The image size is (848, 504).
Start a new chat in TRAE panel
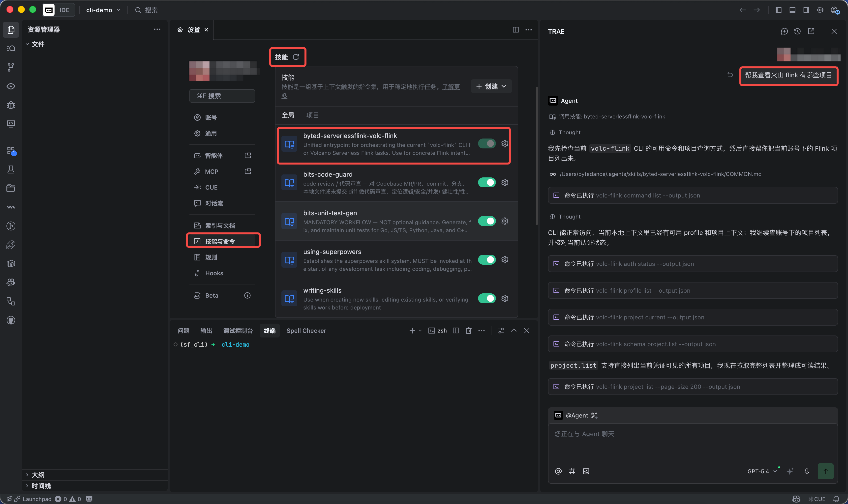[784, 31]
